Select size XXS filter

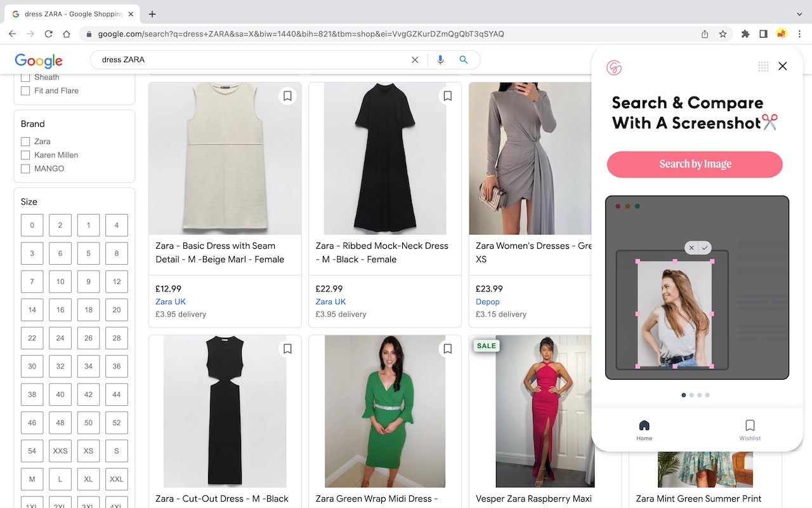click(60, 451)
